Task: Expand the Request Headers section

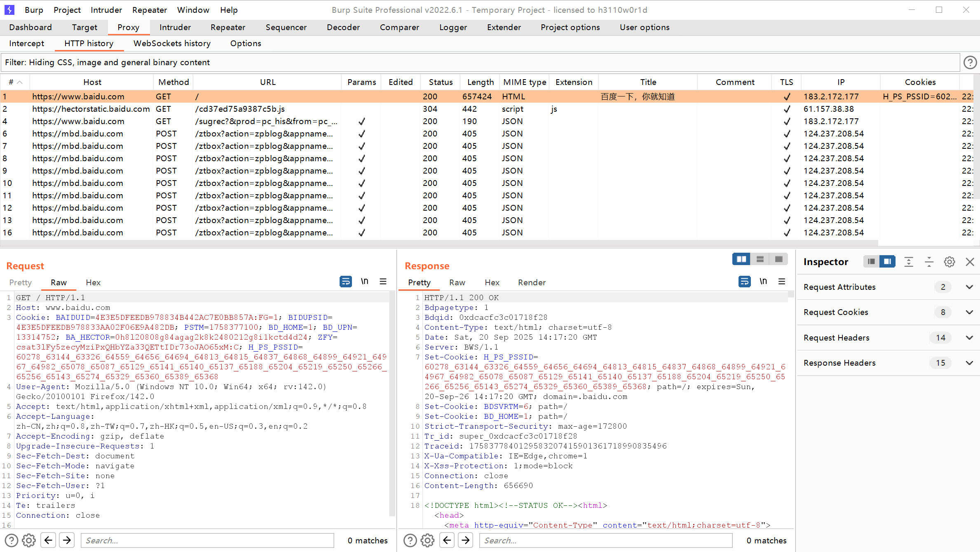Action: (889, 338)
